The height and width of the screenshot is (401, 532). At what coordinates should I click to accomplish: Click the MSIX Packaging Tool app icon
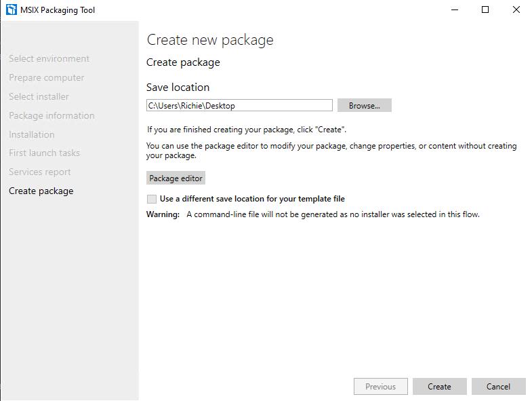12,9
